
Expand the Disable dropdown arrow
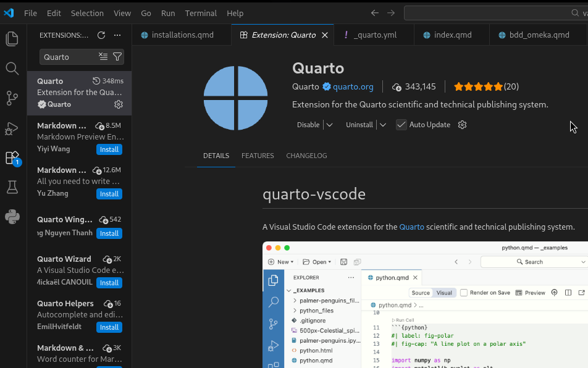(x=329, y=125)
